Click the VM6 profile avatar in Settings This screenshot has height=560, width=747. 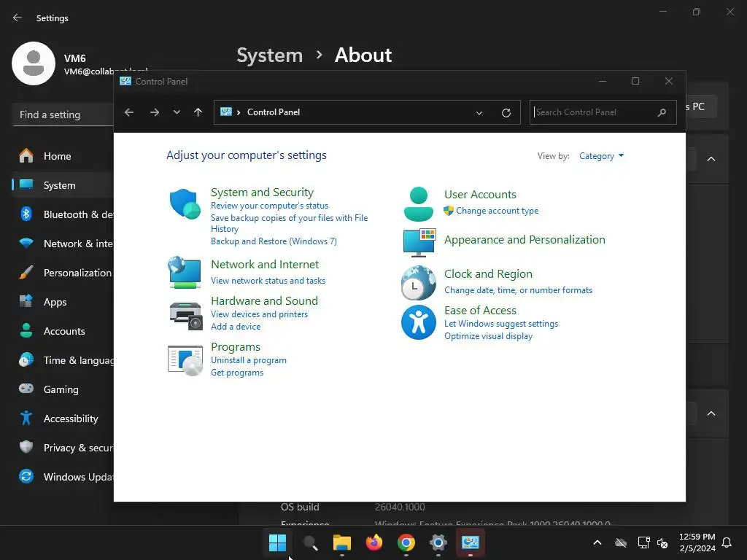coord(34,63)
